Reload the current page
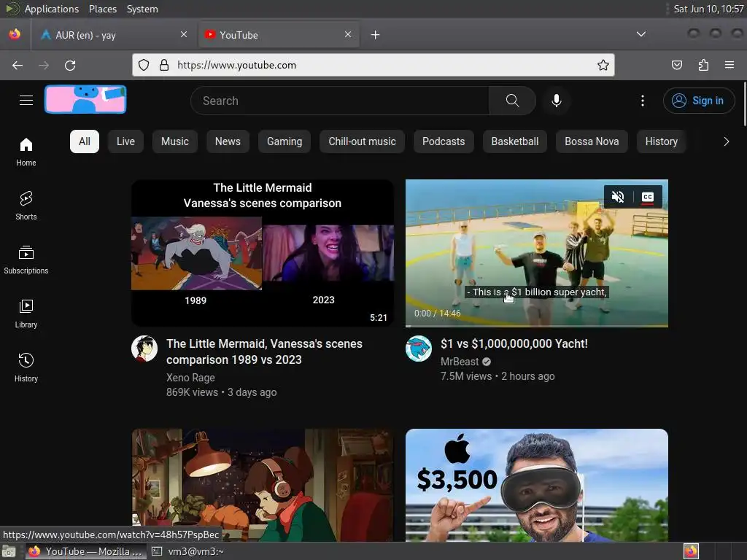The height and width of the screenshot is (560, 747). pos(70,65)
